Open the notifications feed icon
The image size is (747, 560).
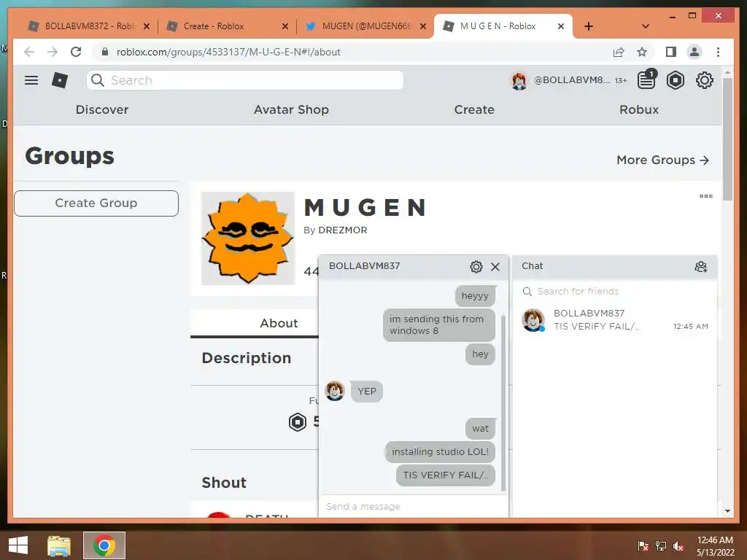coord(646,80)
